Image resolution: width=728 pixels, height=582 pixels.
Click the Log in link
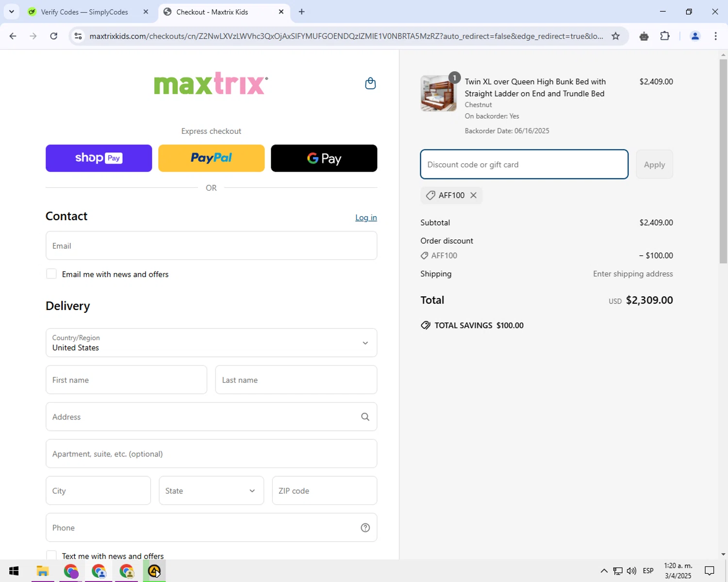(x=366, y=217)
